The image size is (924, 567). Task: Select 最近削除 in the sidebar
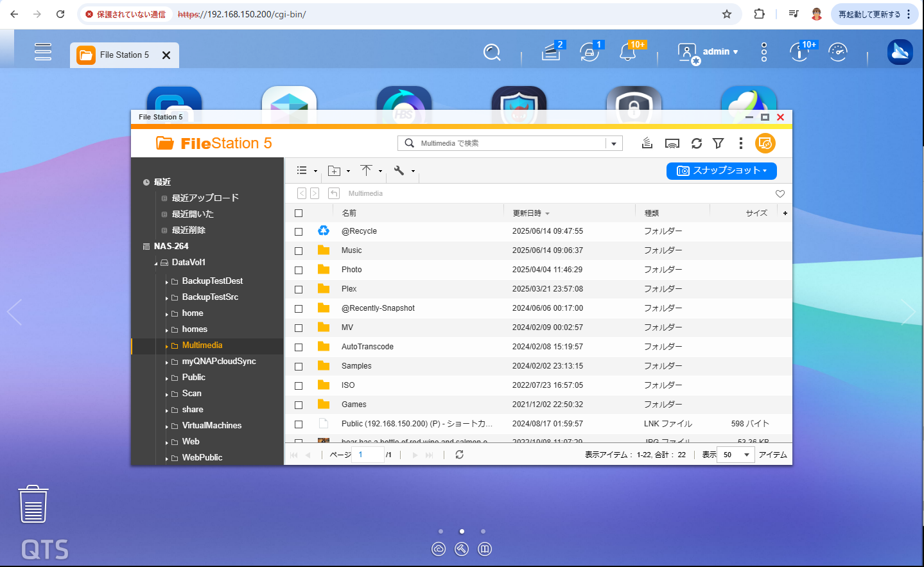[x=189, y=230]
